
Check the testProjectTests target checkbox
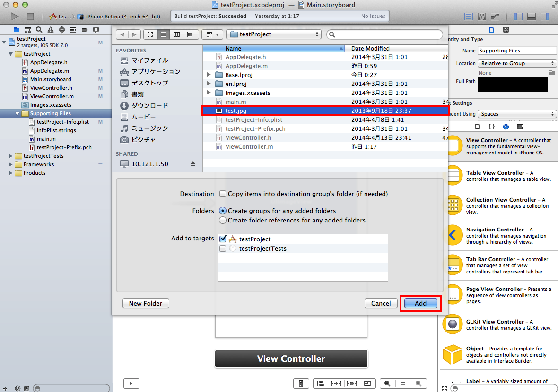[223, 248]
